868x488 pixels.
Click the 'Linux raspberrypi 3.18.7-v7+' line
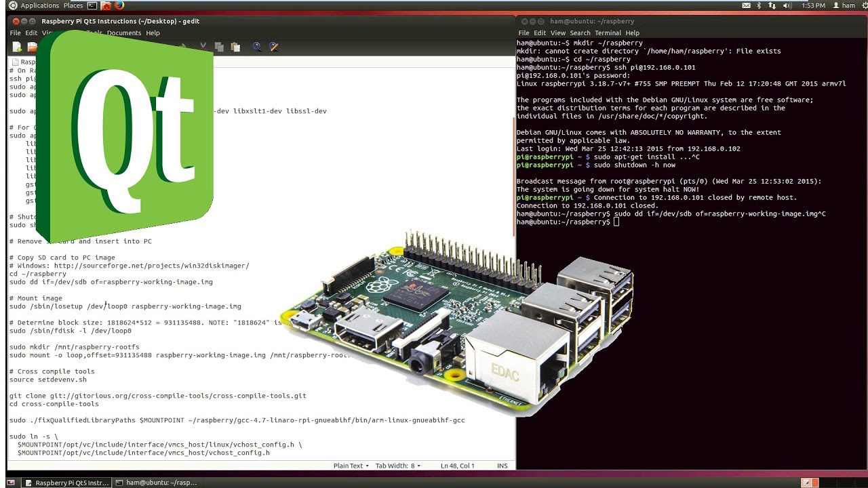pyautogui.click(x=682, y=83)
